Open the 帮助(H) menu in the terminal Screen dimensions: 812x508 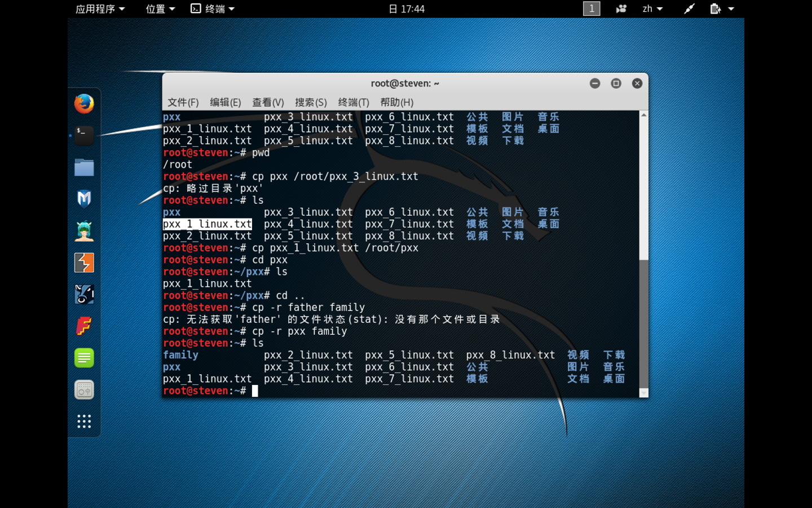pos(396,102)
